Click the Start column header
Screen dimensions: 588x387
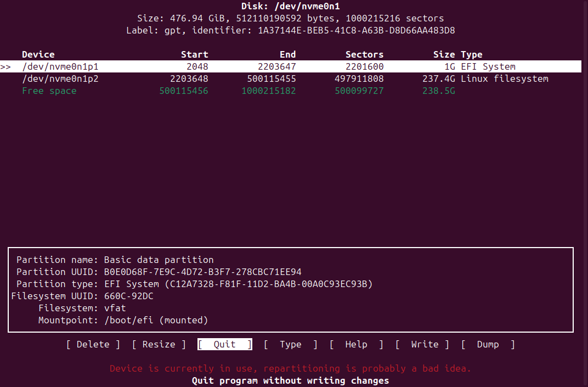tap(195, 55)
